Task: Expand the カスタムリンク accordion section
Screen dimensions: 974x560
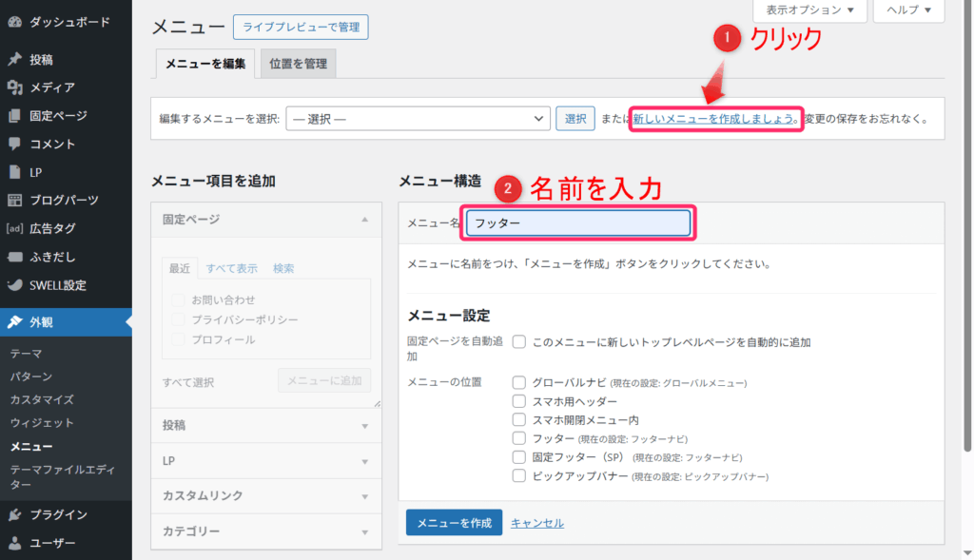Action: [x=266, y=495]
